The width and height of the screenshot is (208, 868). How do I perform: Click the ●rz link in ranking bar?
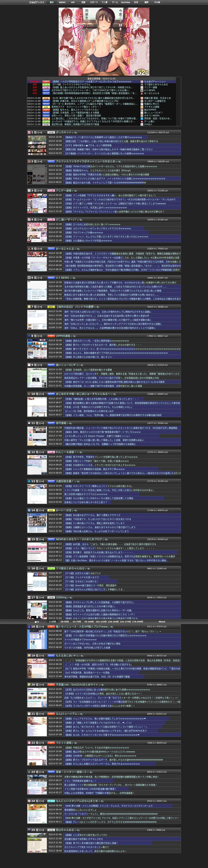[37, 622]
